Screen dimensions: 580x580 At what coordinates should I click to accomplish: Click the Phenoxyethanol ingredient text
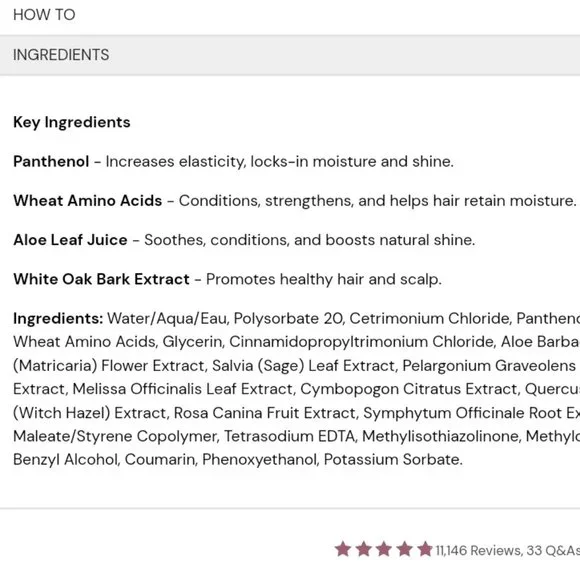[x=260, y=460]
